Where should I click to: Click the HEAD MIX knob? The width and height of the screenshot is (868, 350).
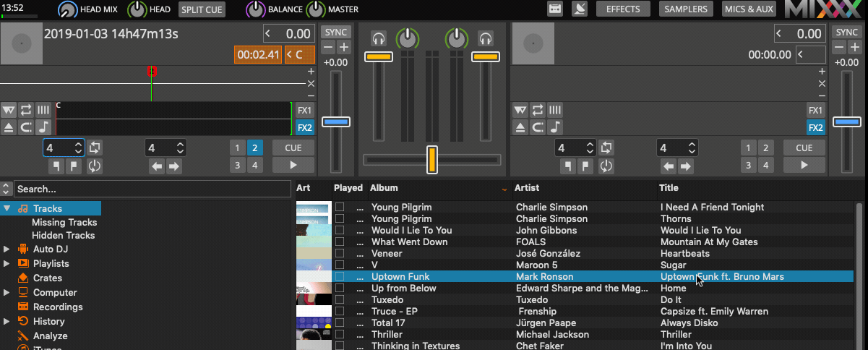pyautogui.click(x=67, y=10)
